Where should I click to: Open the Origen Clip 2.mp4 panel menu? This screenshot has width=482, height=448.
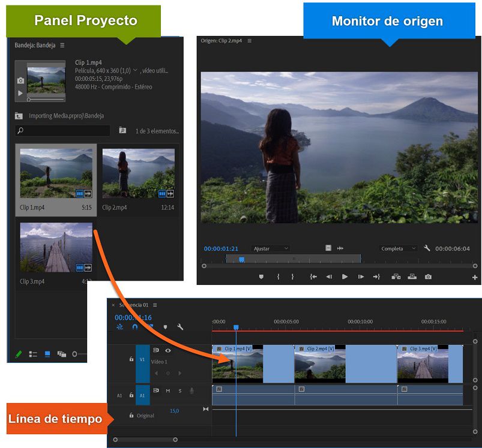pyautogui.click(x=250, y=41)
